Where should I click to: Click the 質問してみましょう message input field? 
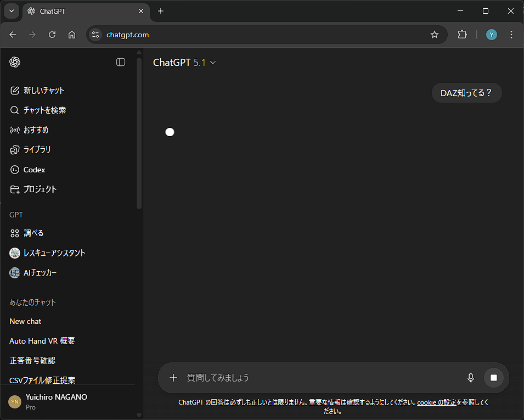318,378
